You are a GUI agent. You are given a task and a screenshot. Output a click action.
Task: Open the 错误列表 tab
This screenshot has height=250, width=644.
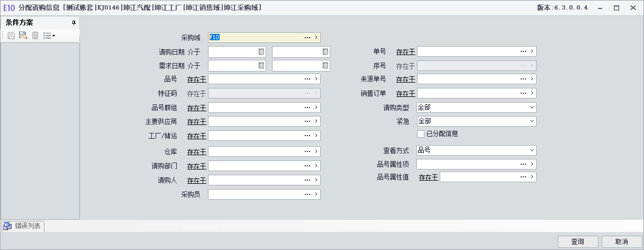(x=24, y=226)
